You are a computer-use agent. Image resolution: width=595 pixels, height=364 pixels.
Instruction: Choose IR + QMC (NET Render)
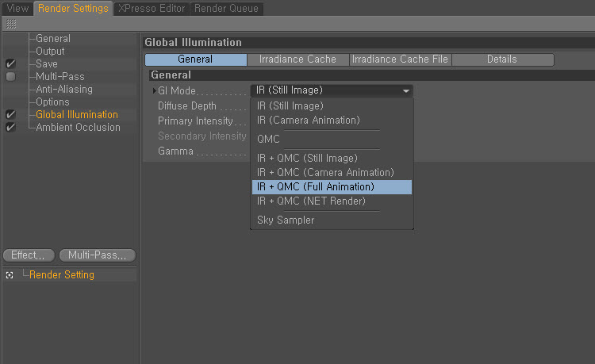point(332,201)
